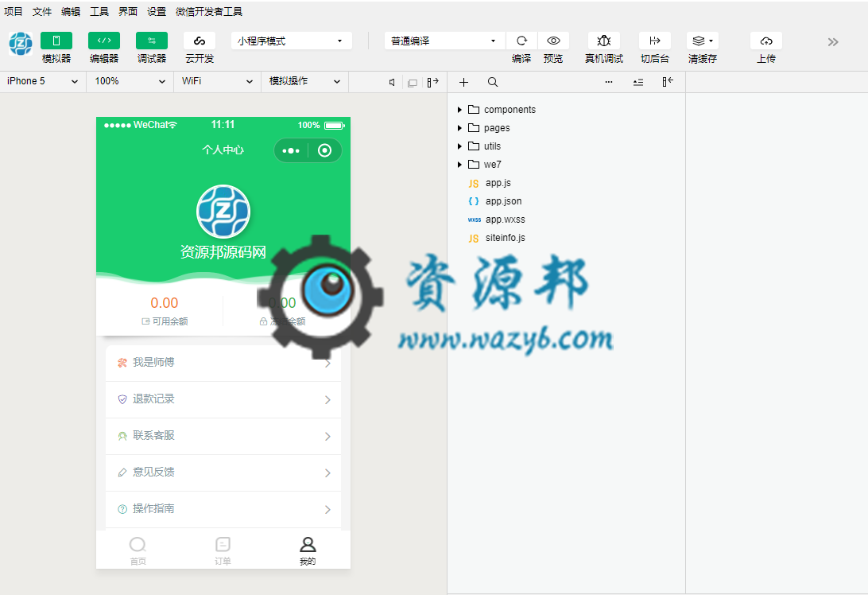Open the 意见反馈 row

pyautogui.click(x=223, y=472)
